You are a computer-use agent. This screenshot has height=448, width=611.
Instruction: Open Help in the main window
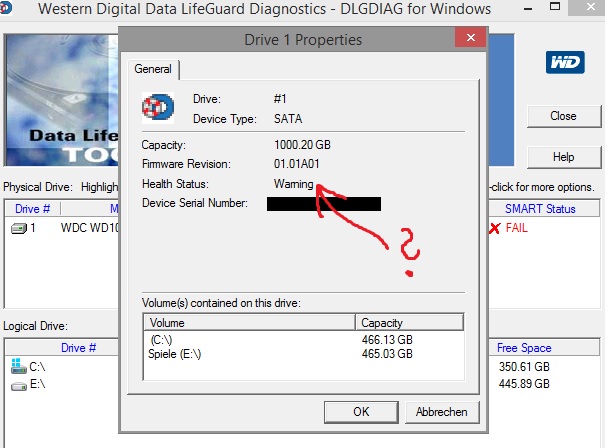(564, 157)
